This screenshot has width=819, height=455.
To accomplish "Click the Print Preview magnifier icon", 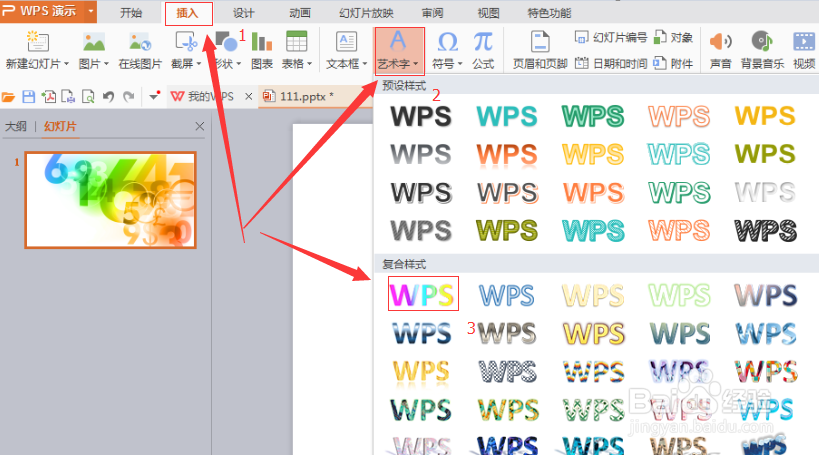I will [88, 97].
